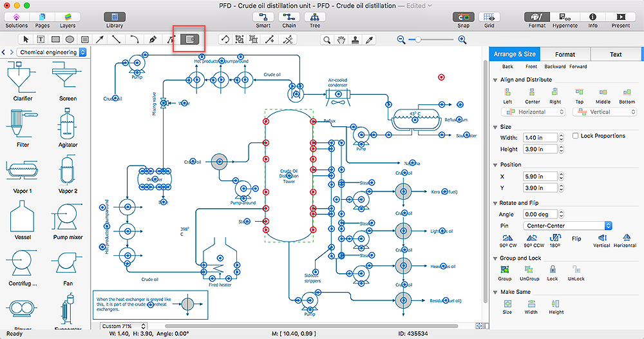Toggle the Snap button
Viewport: 644px width, 339px height.
pyautogui.click(x=462, y=17)
